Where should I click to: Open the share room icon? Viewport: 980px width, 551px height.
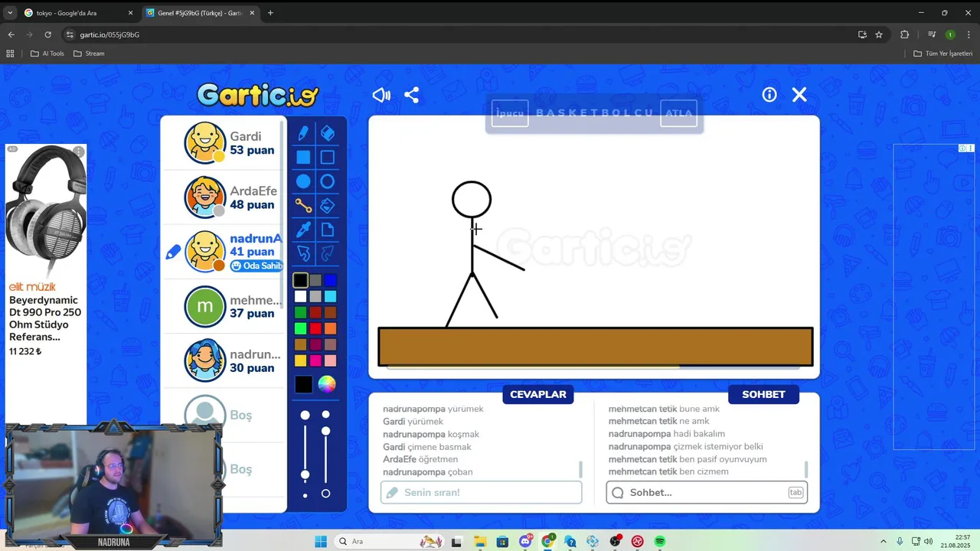tap(412, 95)
